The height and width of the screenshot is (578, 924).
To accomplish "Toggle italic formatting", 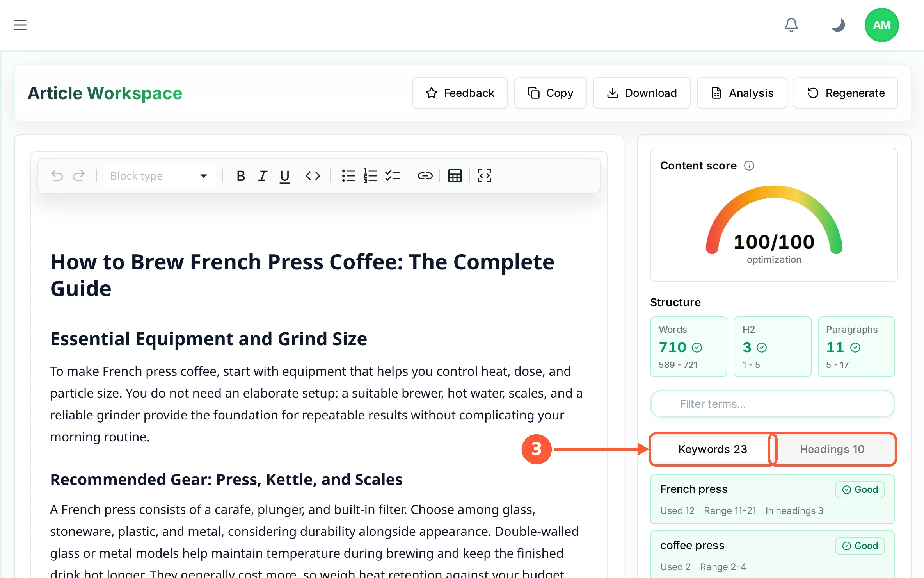I will point(263,176).
